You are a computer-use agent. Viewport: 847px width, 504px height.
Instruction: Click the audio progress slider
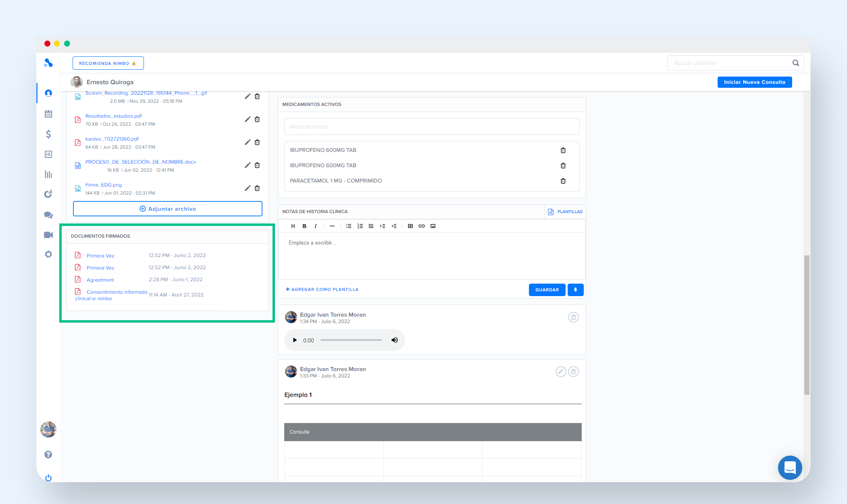click(x=351, y=340)
